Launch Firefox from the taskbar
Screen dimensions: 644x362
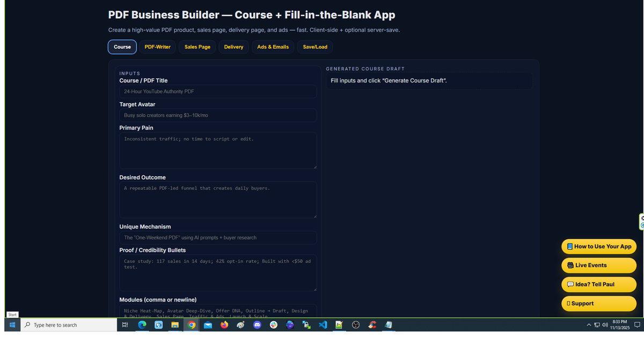(224, 325)
